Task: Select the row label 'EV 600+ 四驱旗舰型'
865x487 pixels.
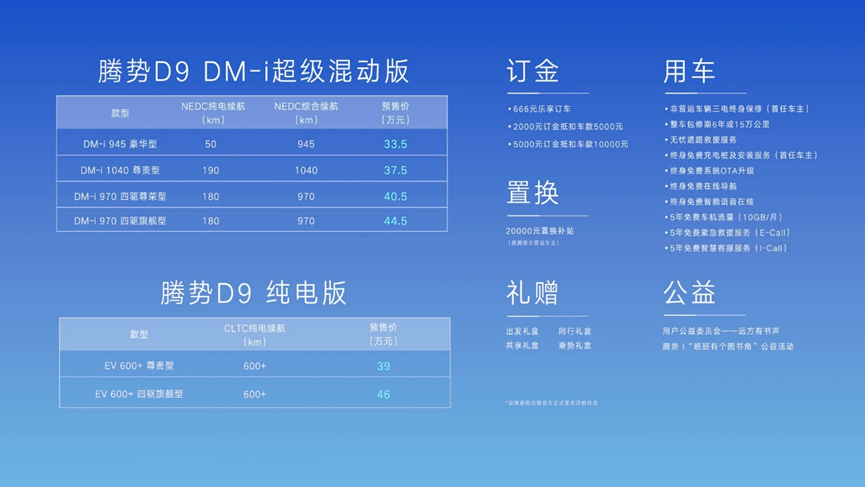Action: pos(139,394)
